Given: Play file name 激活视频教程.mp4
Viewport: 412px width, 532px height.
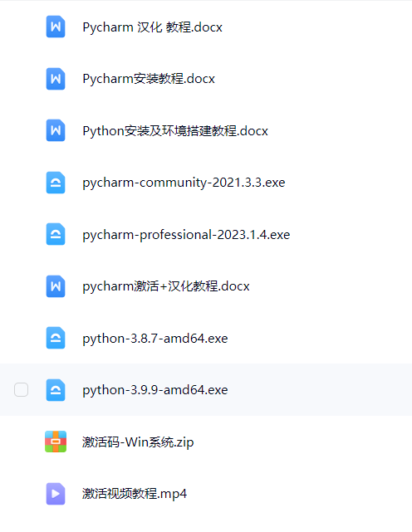Looking at the screenshot, I should tap(135, 494).
